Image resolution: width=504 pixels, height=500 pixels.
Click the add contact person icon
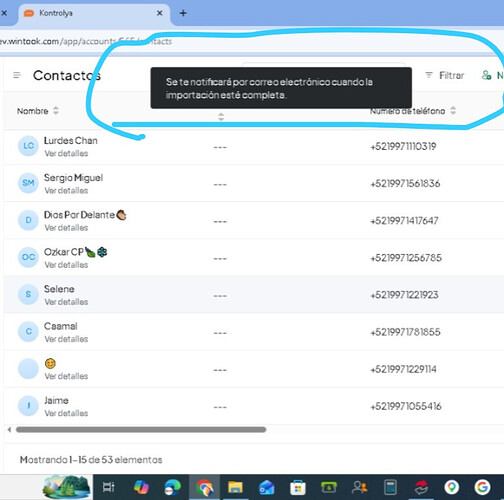click(x=486, y=75)
